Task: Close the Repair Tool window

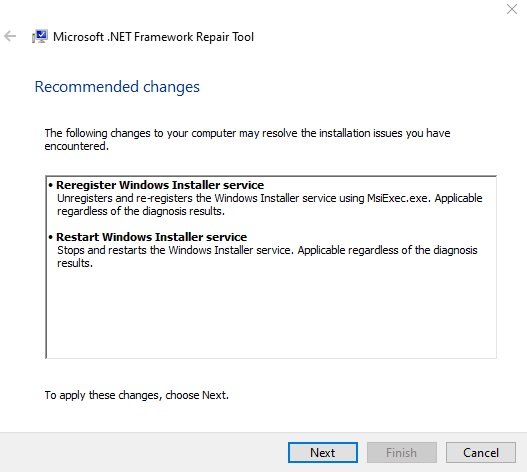Action: 512,9
